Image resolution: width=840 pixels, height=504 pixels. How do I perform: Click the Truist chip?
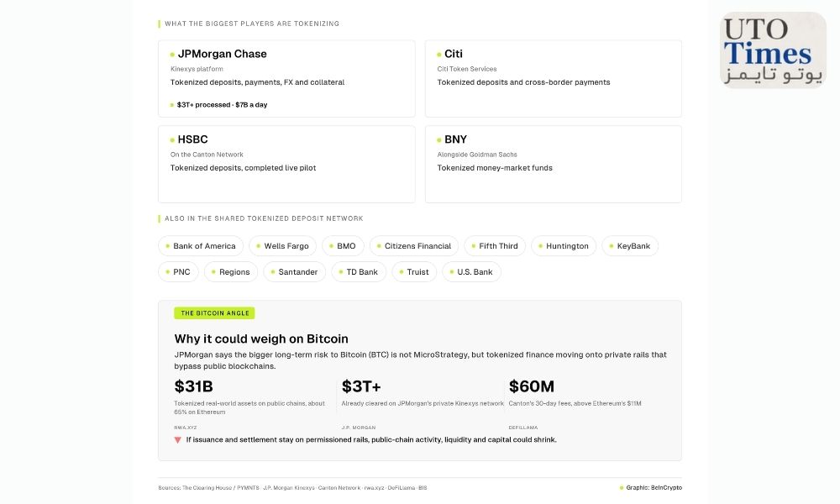pos(415,272)
